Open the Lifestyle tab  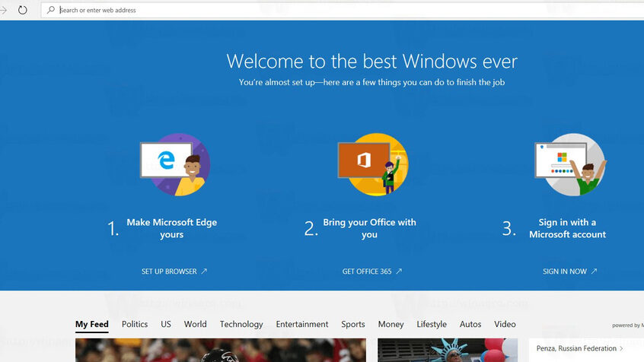432,324
